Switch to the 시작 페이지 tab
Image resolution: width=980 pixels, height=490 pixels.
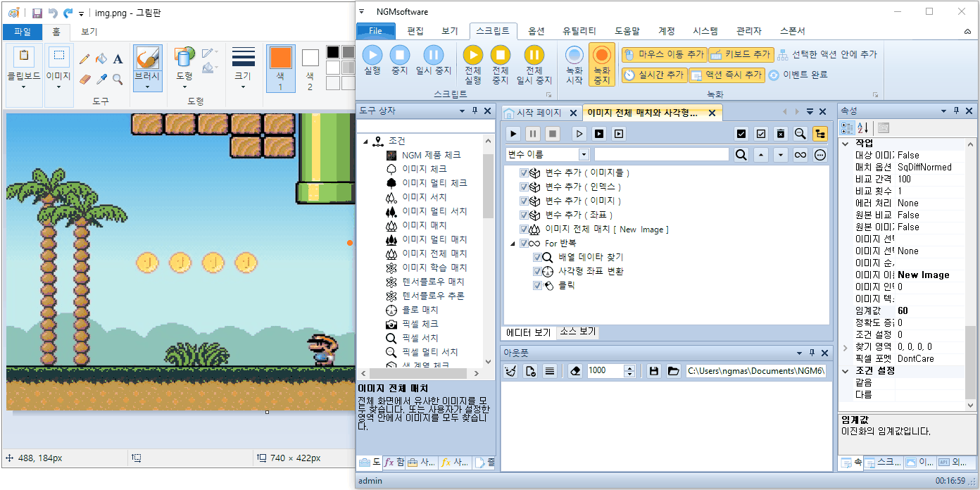coord(539,113)
